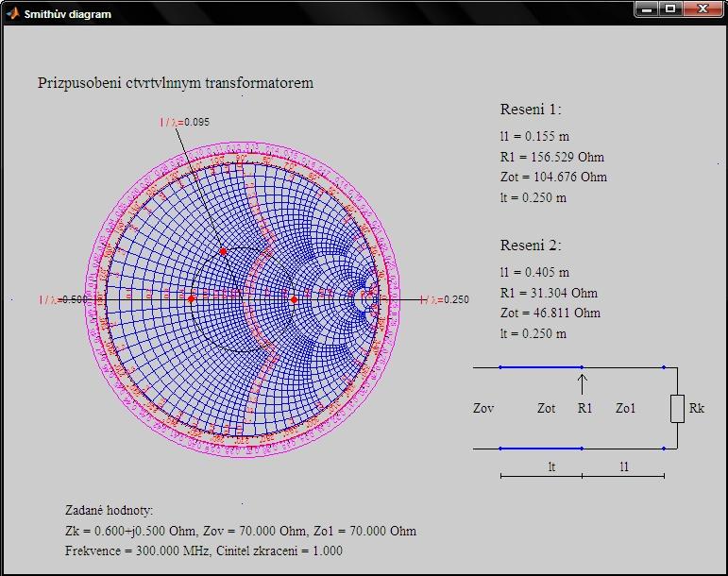Click the 'R1' label in the circuit diagram
728x576 pixels.
(x=584, y=409)
